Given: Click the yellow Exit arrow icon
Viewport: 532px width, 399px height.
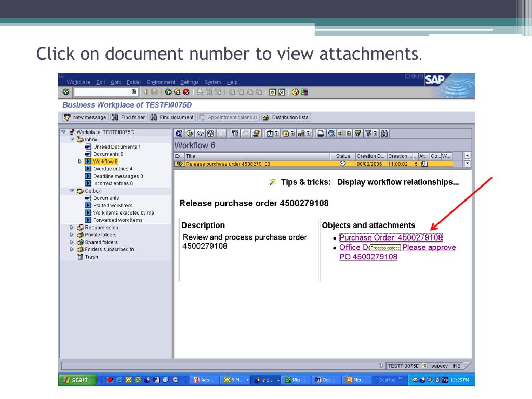Looking at the screenshot, I should point(177,92).
